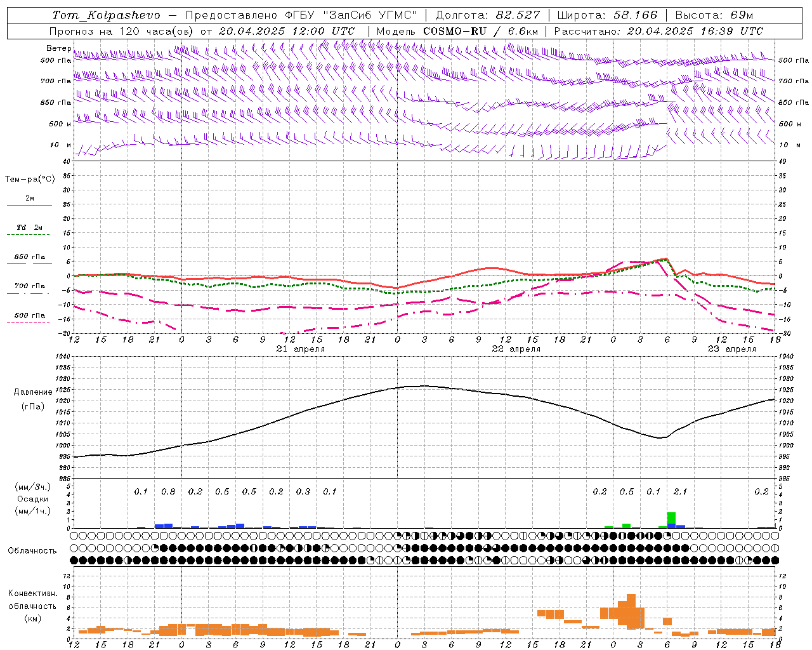Click the 'Облачность' cloudiness label
The height and width of the screenshot is (650, 812).
coord(32,551)
